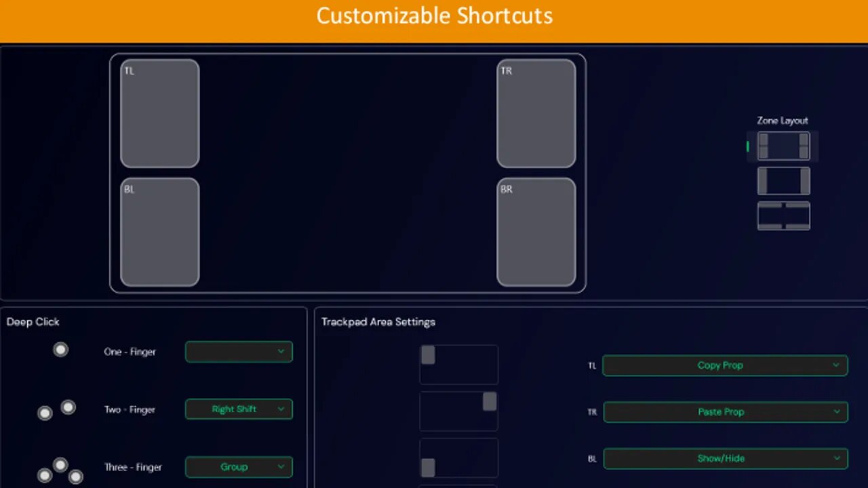Select the four-corner zone layout icon
The height and width of the screenshot is (488, 868).
click(x=783, y=146)
